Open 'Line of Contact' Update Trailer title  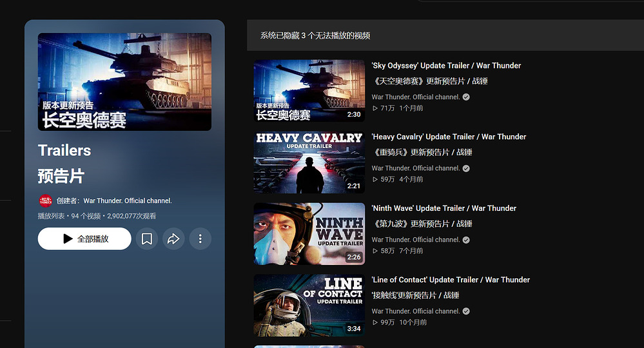[451, 280]
